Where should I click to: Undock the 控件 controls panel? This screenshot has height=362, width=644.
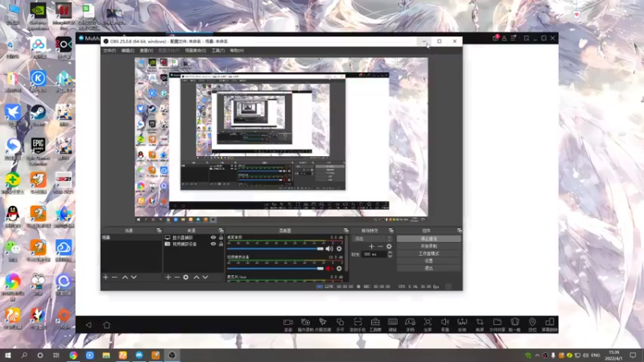tap(459, 231)
